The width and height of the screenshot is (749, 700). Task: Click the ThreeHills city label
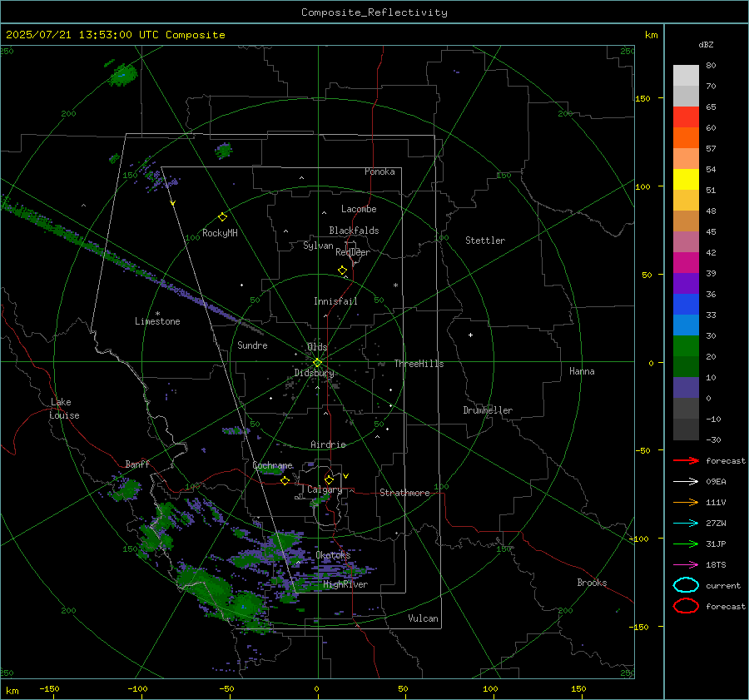(419, 364)
